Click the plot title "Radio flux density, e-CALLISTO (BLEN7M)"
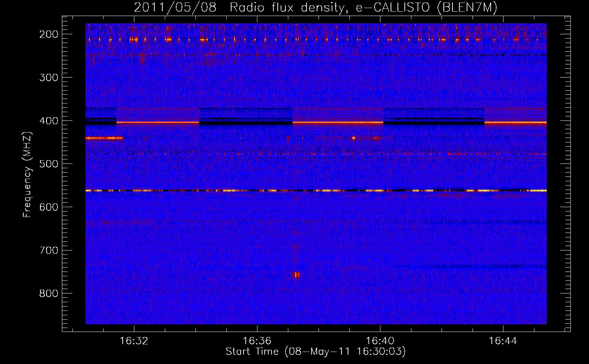 tap(363, 8)
